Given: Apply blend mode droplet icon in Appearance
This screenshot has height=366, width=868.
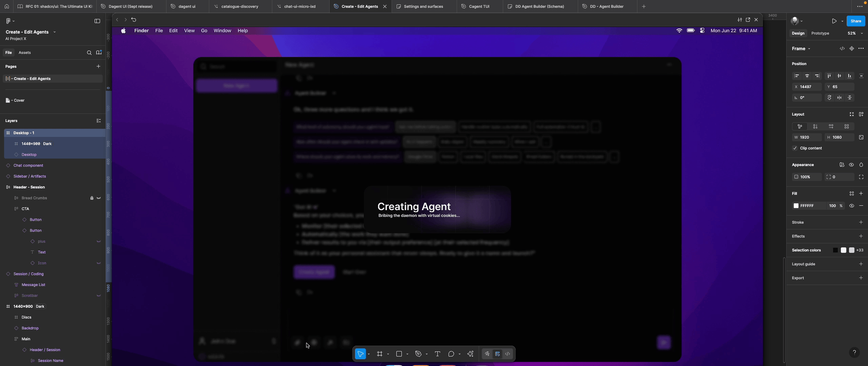Looking at the screenshot, I should 861,165.
